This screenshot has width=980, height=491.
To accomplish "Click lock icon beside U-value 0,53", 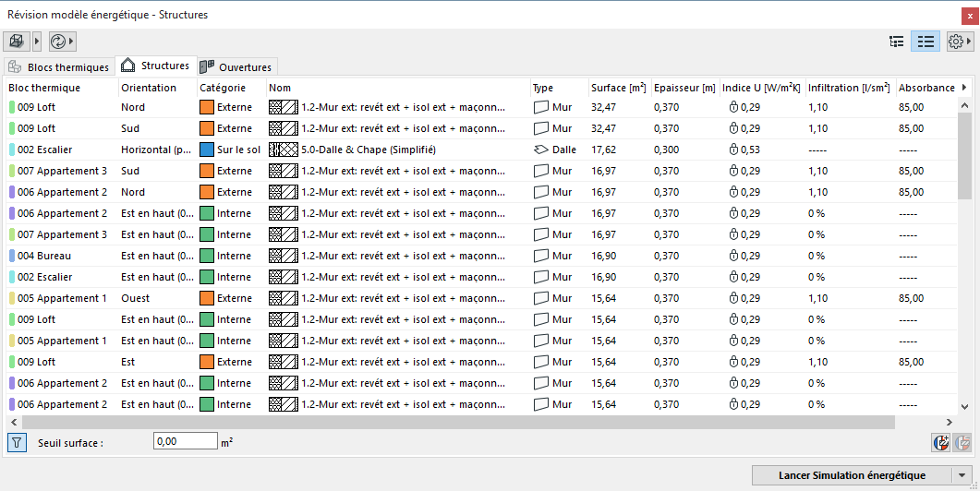I will coord(733,150).
